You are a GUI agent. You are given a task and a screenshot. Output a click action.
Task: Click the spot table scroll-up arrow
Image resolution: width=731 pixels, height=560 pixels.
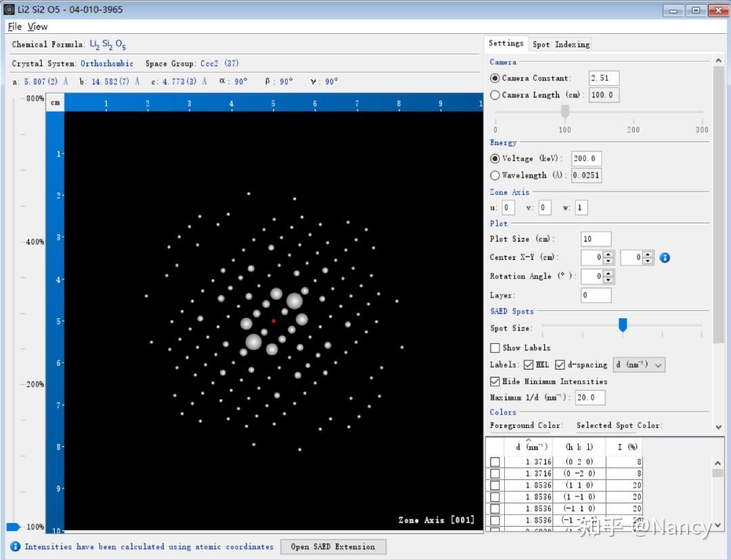coord(718,463)
